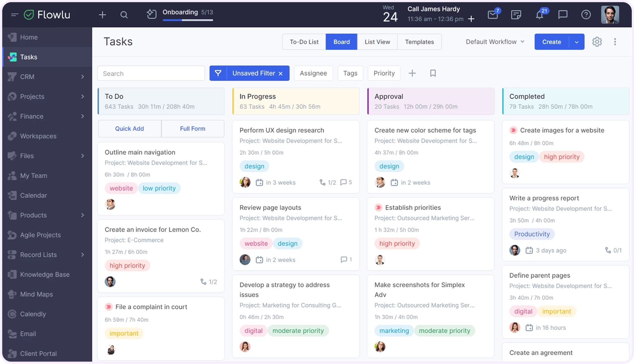Open the Assignee filter
This screenshot has width=634, height=364.
[313, 73]
